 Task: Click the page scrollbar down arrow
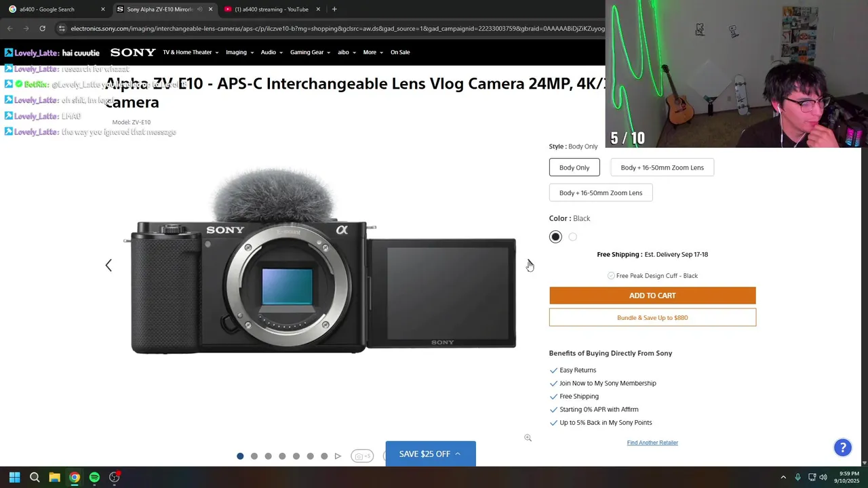click(864, 462)
